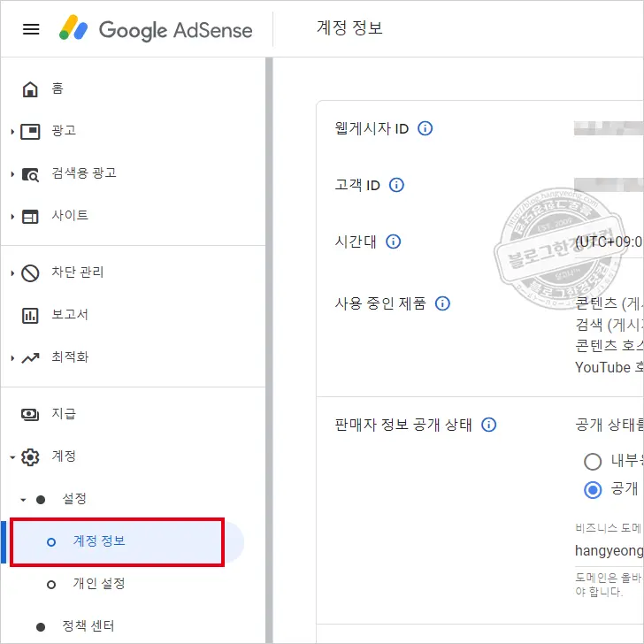The image size is (644, 644).
Task: Show info for 웹게시자 ID
Action: point(425,128)
